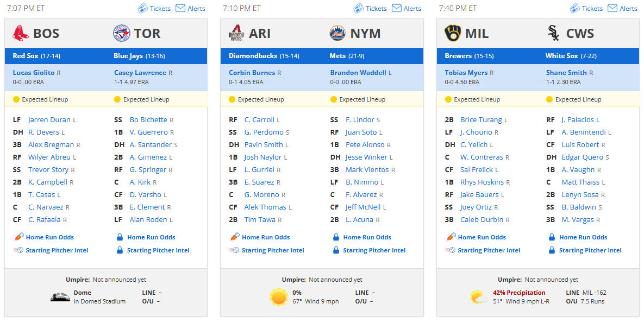Click the Chicago White Sox team logo

tap(554, 33)
